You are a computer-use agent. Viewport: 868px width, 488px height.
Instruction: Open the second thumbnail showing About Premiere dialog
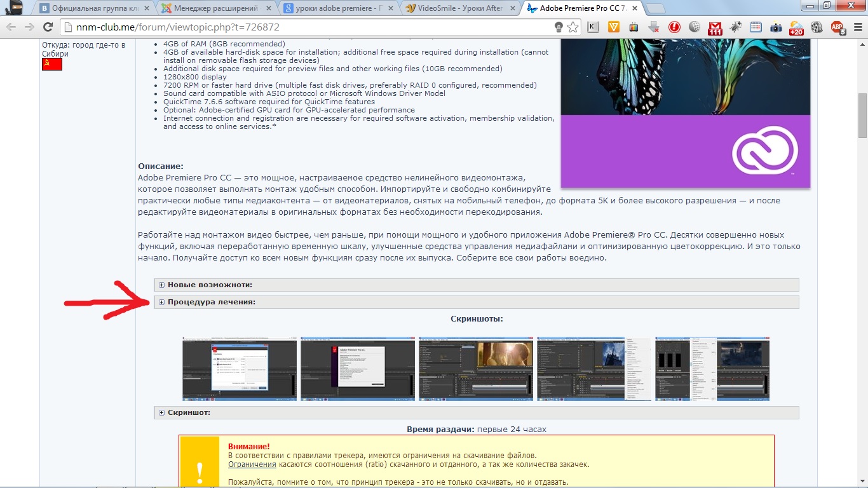[x=358, y=369]
